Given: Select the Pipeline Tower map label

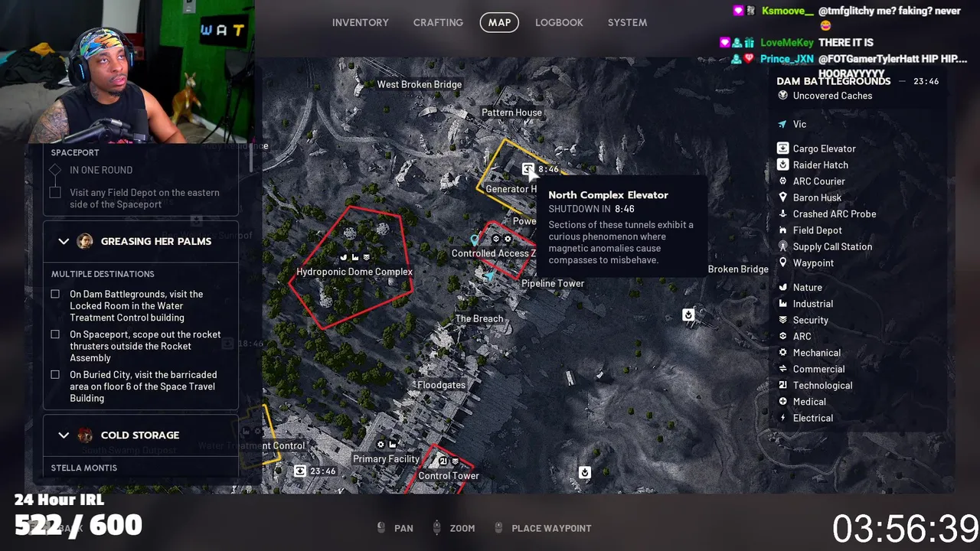Looking at the screenshot, I should [x=553, y=283].
